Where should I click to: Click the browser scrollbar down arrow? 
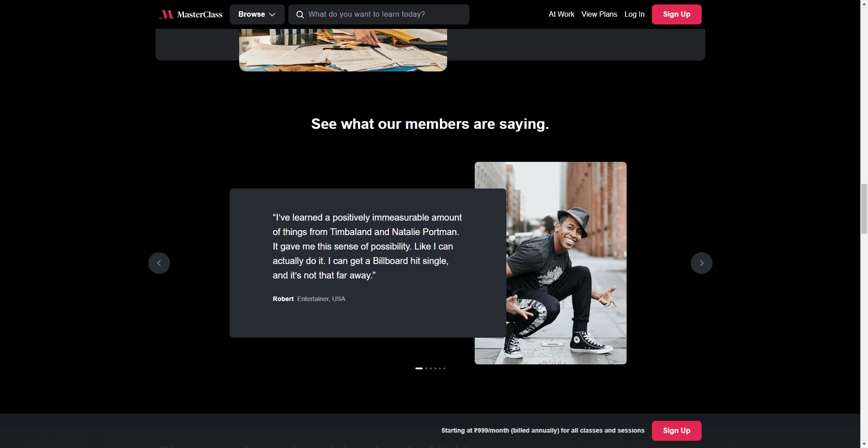(x=864, y=444)
